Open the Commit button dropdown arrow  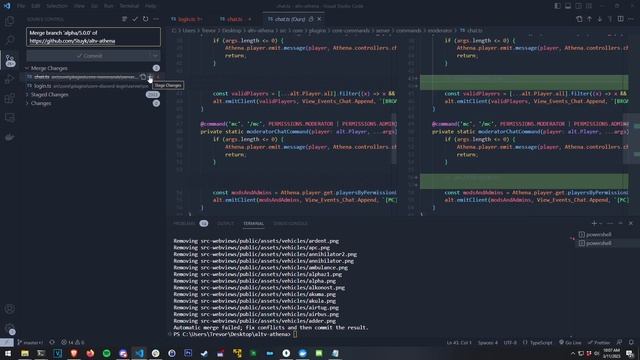click(x=156, y=56)
